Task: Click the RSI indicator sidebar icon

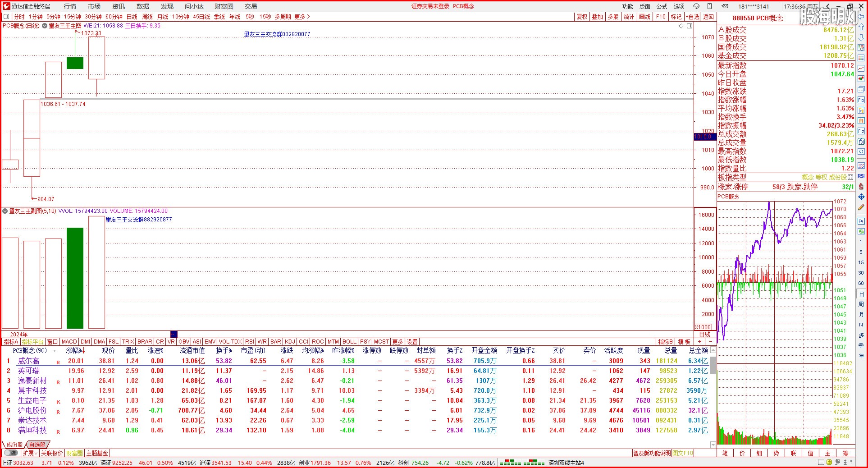Action: (861, 176)
